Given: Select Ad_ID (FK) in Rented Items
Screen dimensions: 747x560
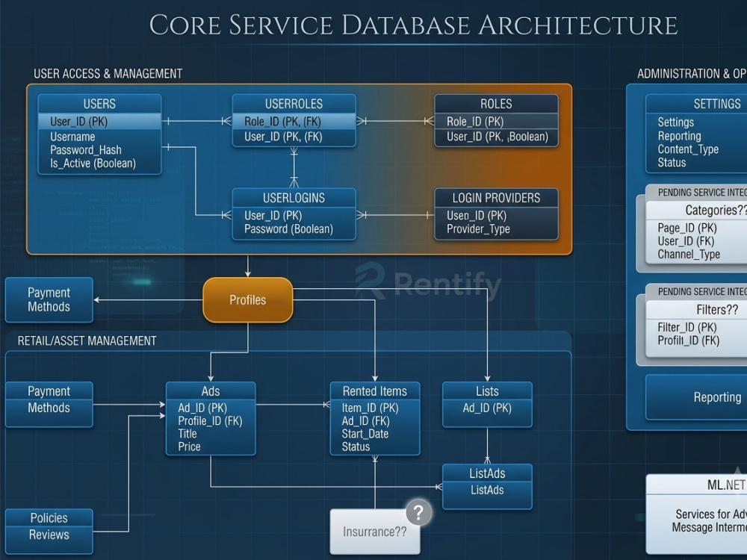Looking at the screenshot, I should (365, 421).
